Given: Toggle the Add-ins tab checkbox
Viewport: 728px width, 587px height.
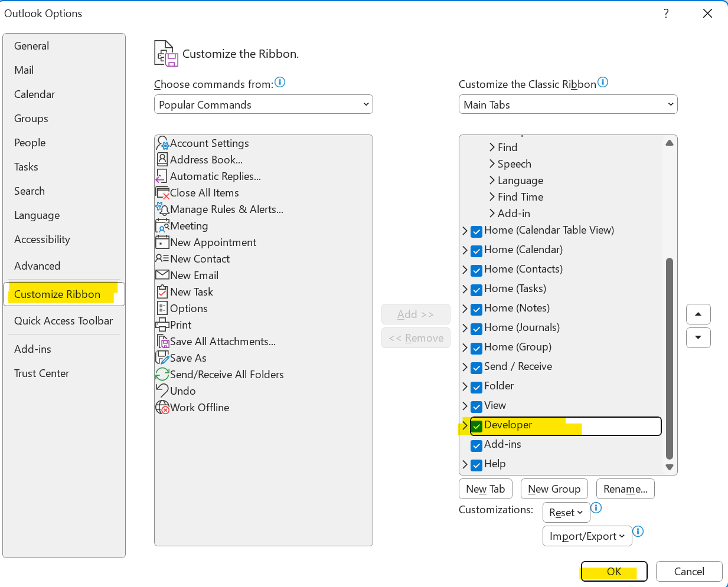Looking at the screenshot, I should 476,445.
